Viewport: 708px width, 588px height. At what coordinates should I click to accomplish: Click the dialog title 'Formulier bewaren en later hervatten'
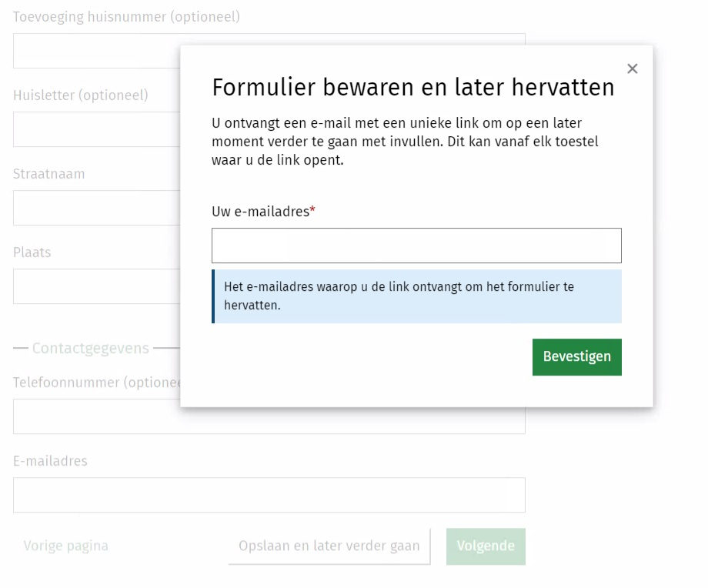point(413,87)
